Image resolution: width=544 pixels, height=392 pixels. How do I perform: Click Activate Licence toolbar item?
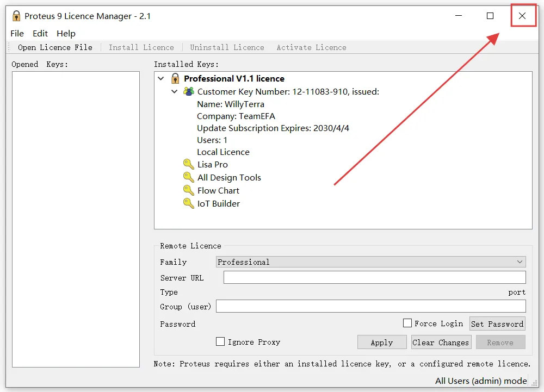(311, 47)
